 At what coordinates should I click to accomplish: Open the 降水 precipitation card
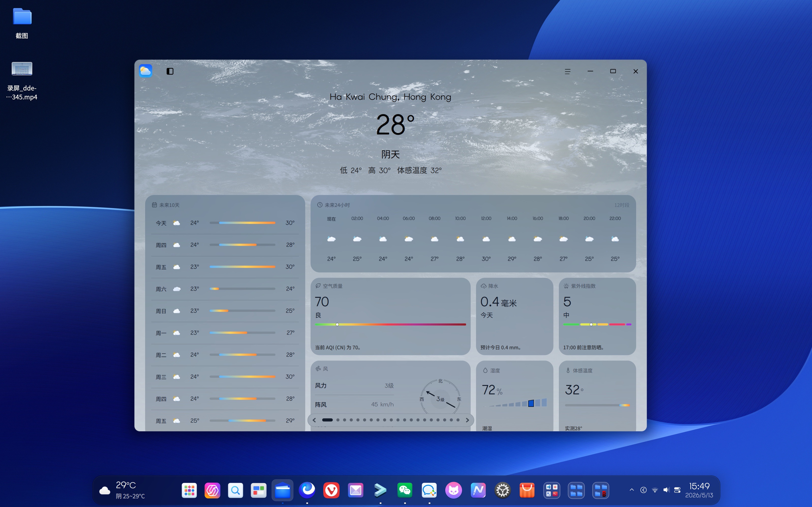coord(514,316)
